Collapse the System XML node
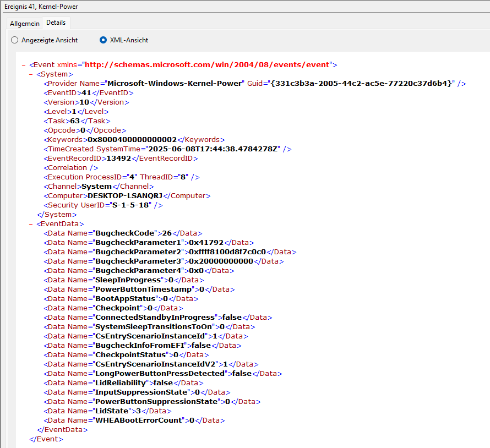The width and height of the screenshot is (490, 448). (31, 74)
